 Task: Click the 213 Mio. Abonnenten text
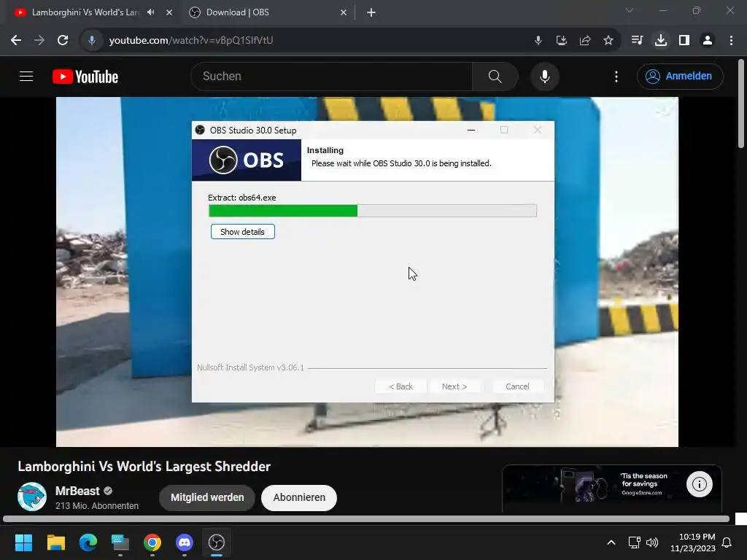pyautogui.click(x=97, y=506)
